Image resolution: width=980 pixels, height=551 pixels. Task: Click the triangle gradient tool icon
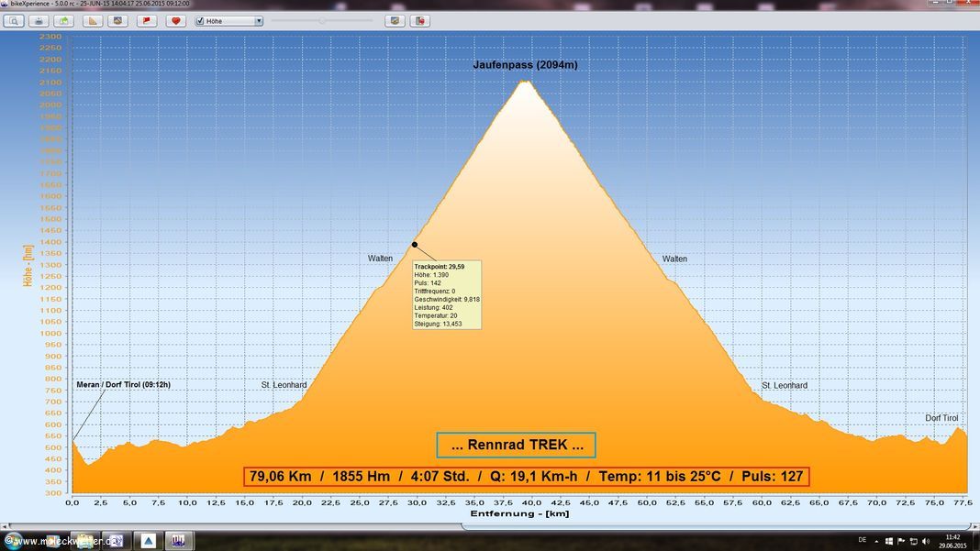[x=94, y=20]
